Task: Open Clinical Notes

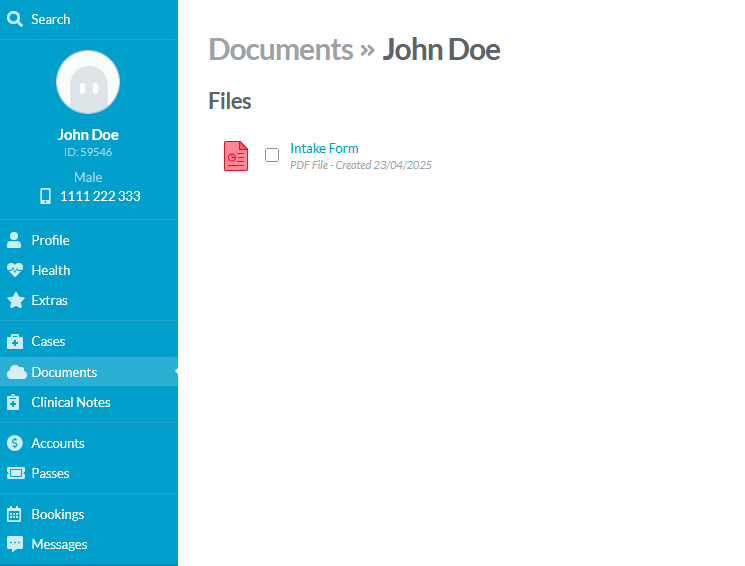Action: [x=71, y=403]
